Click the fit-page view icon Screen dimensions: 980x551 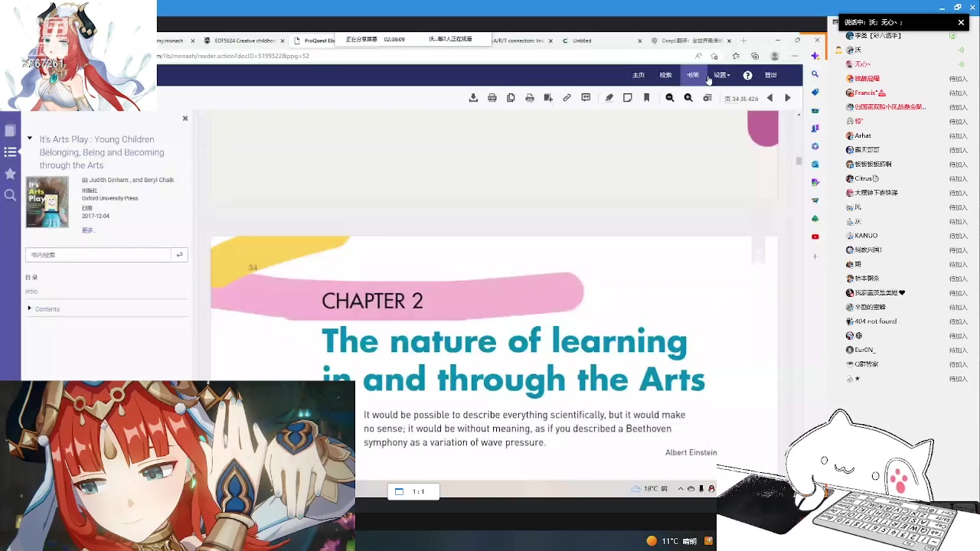point(707,98)
